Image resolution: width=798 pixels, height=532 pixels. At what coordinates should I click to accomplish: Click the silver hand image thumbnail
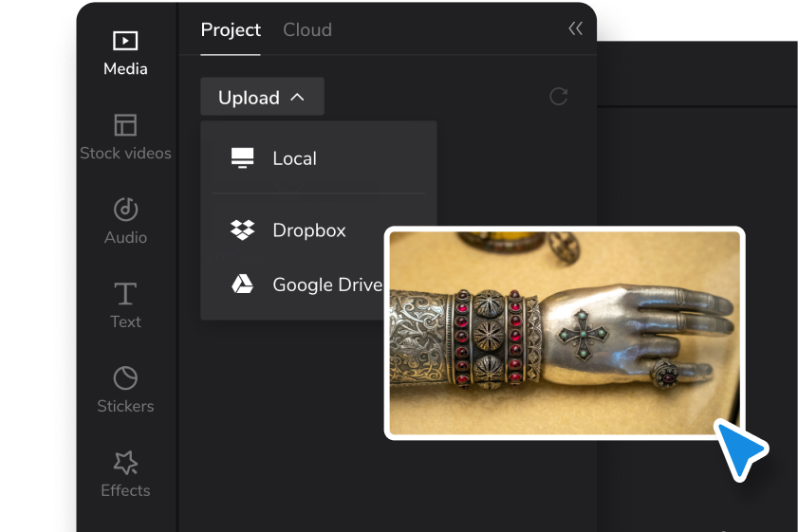565,333
